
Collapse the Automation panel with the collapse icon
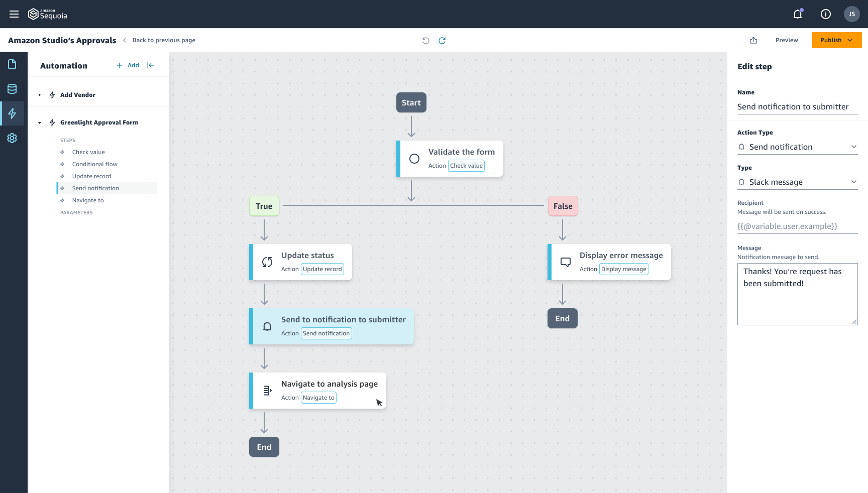tap(151, 65)
